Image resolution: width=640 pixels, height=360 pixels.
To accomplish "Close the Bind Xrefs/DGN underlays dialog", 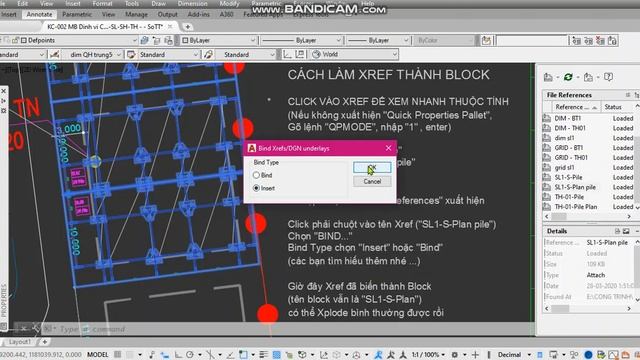I will [388, 148].
